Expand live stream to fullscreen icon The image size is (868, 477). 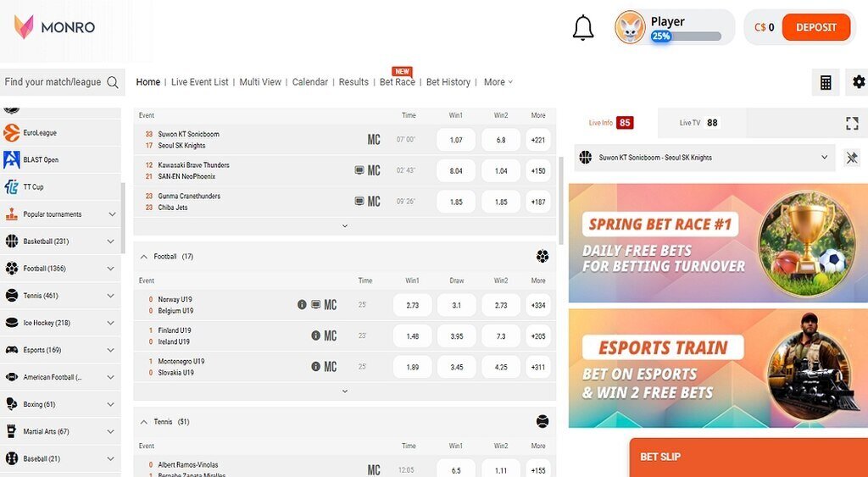point(852,123)
